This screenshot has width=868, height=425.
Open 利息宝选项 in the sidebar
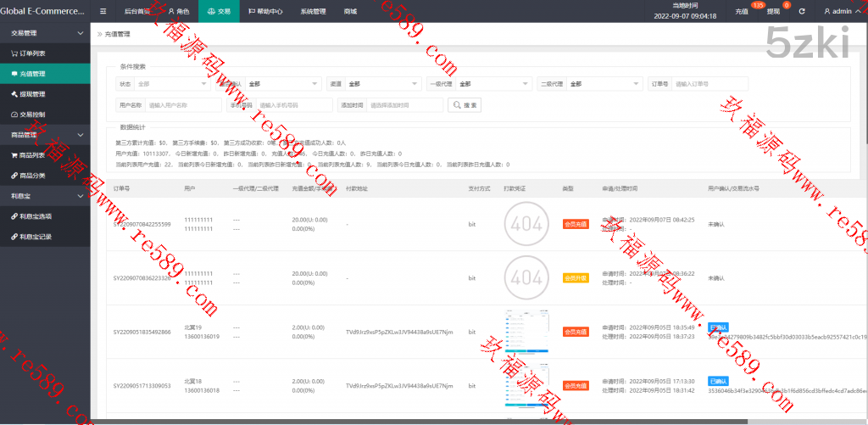tap(36, 216)
